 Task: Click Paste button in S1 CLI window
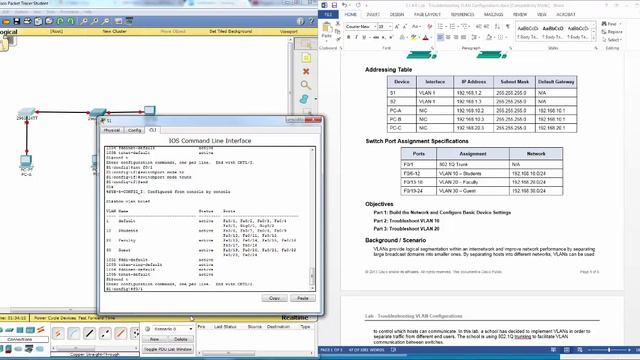click(x=302, y=298)
